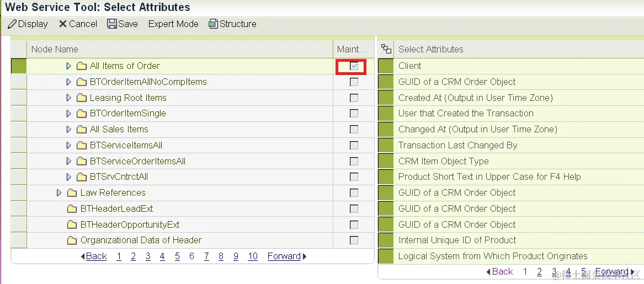Select row marker of All Items of Order
The width and height of the screenshot is (644, 284).
(x=19, y=66)
